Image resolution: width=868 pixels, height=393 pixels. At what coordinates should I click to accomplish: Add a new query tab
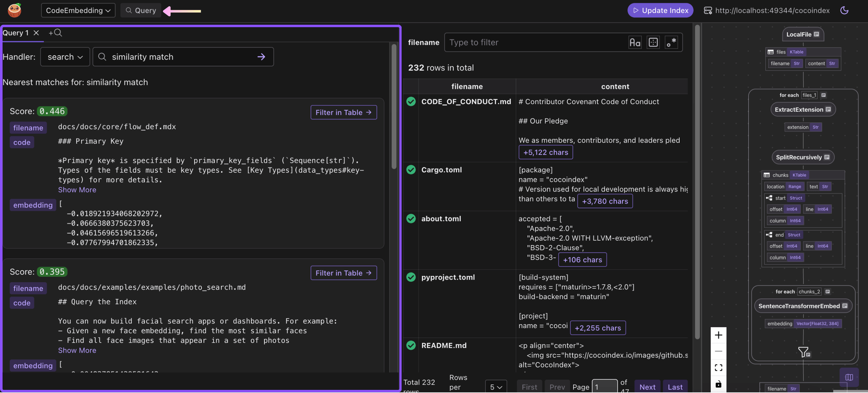55,33
